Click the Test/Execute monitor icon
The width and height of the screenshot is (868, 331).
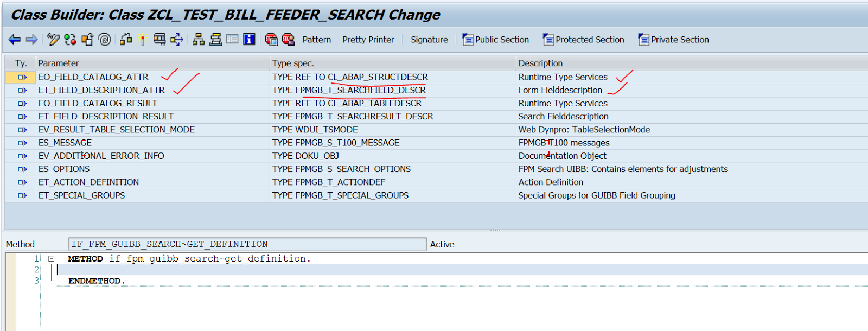click(159, 40)
